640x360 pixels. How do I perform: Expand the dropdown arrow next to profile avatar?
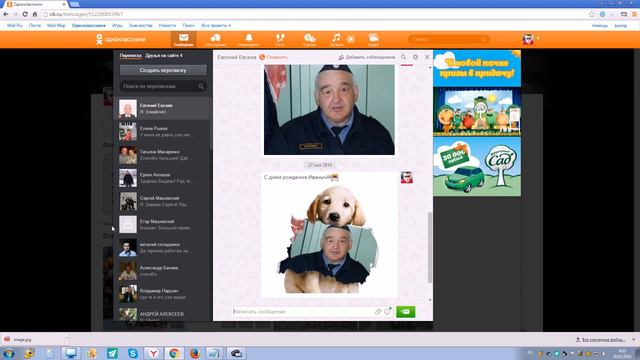[x=538, y=38]
